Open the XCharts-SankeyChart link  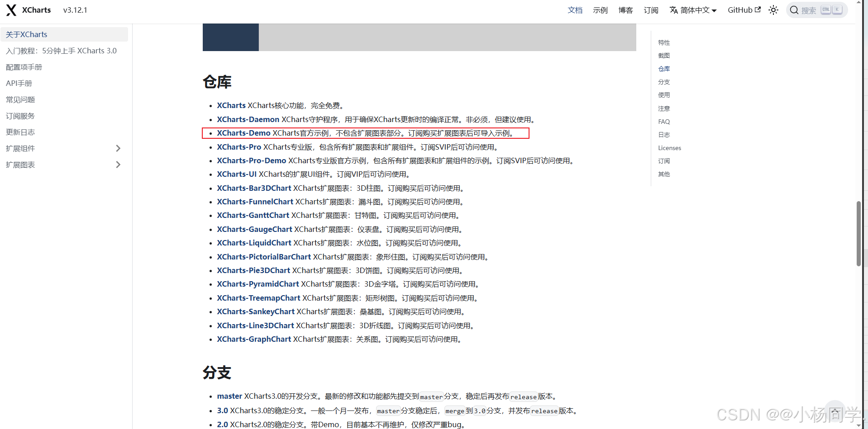pos(256,311)
